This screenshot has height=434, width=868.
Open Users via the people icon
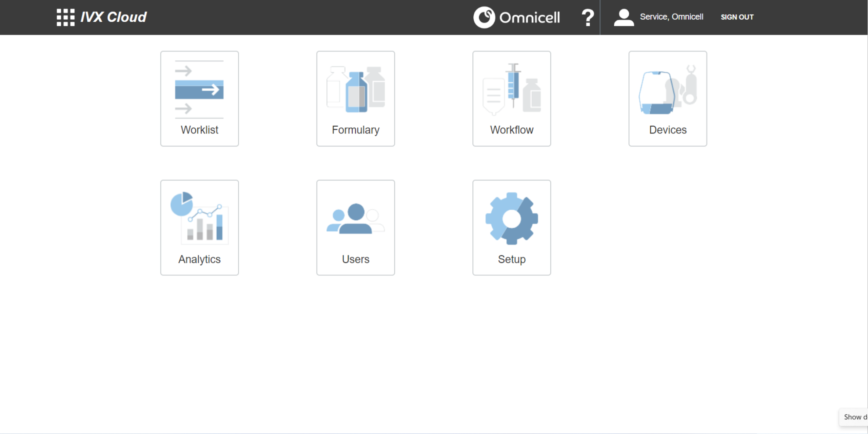tap(356, 219)
